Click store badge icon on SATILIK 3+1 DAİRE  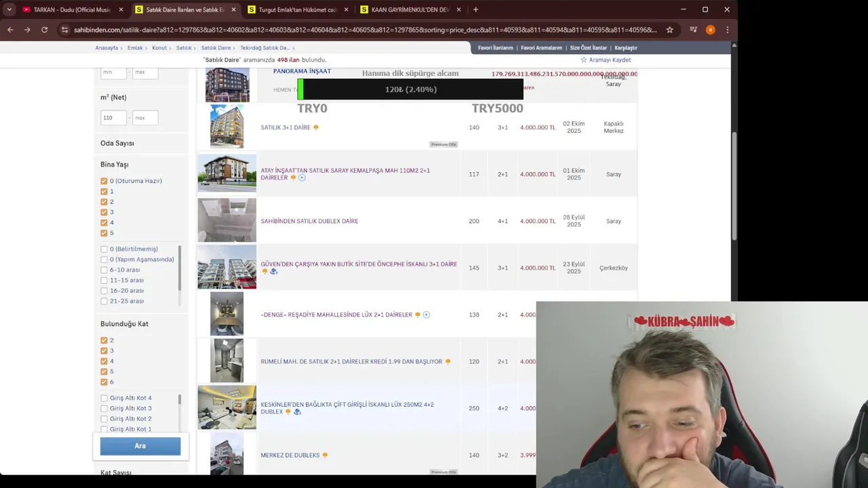click(x=316, y=127)
